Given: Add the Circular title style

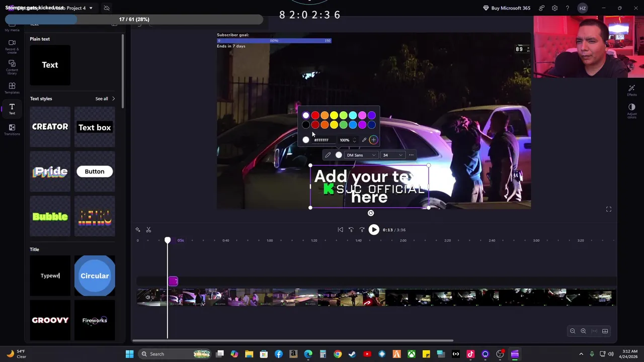Looking at the screenshot, I should (x=95, y=276).
